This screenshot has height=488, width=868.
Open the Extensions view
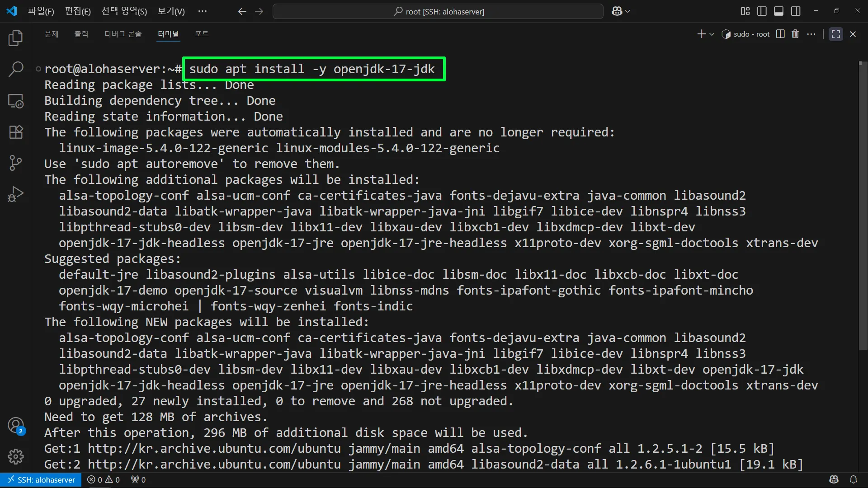point(16,132)
